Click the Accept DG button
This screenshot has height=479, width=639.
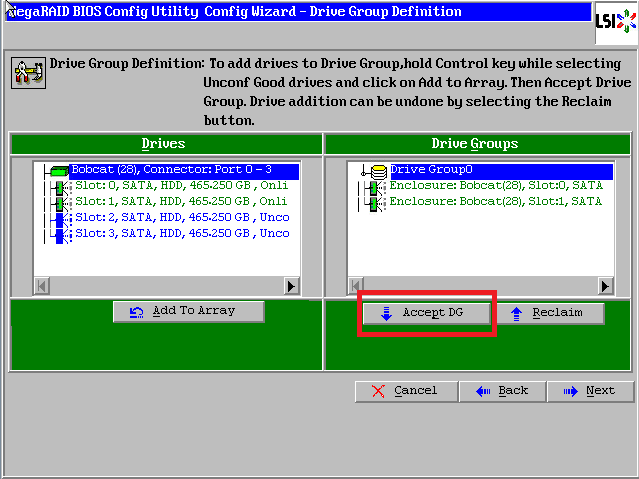[x=425, y=313]
